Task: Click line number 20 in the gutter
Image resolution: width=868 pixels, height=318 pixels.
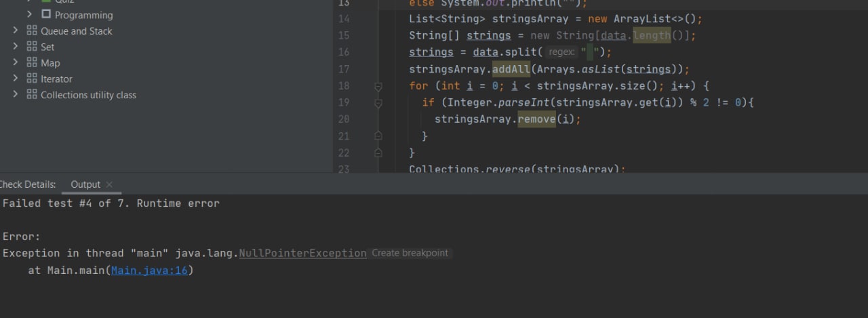Action: (343, 119)
